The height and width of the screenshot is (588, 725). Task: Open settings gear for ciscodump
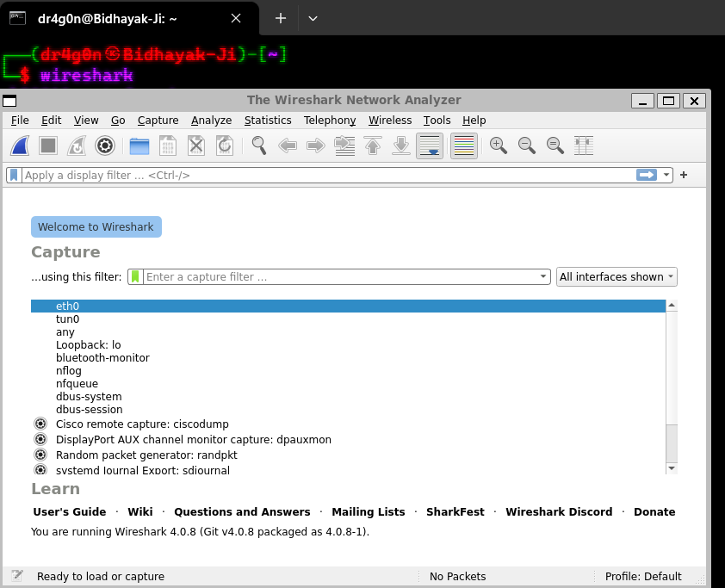pos(40,424)
